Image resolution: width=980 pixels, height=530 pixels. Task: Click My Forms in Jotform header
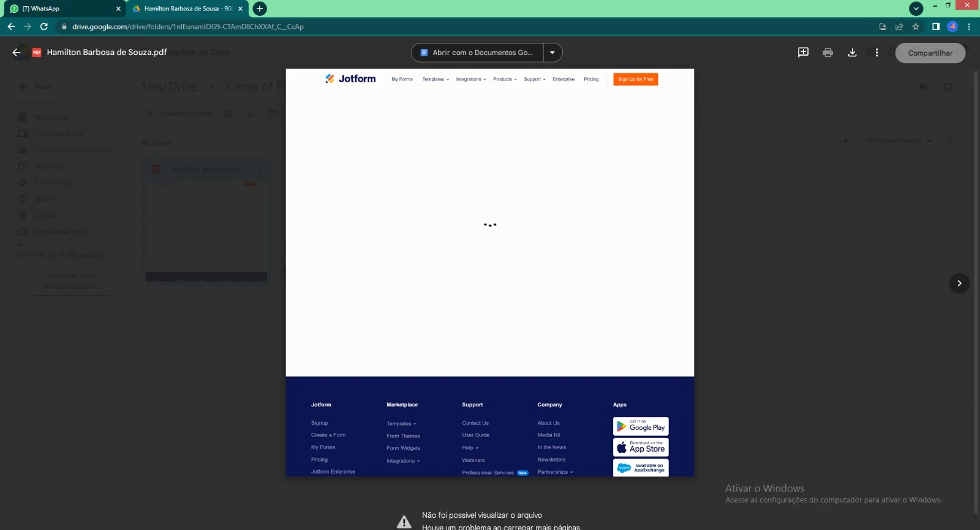click(402, 79)
